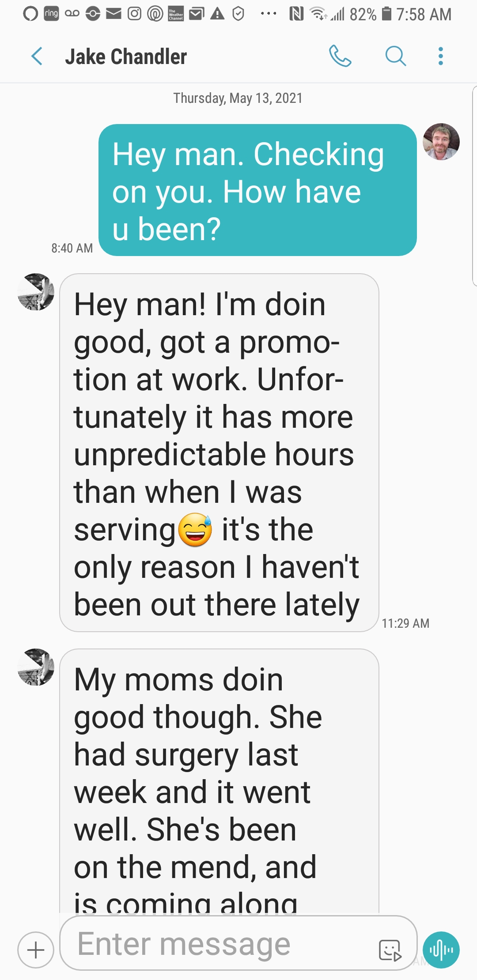This screenshot has height=980, width=477.
Task: Tap the Weather Channel status bar icon
Action: coord(176,14)
